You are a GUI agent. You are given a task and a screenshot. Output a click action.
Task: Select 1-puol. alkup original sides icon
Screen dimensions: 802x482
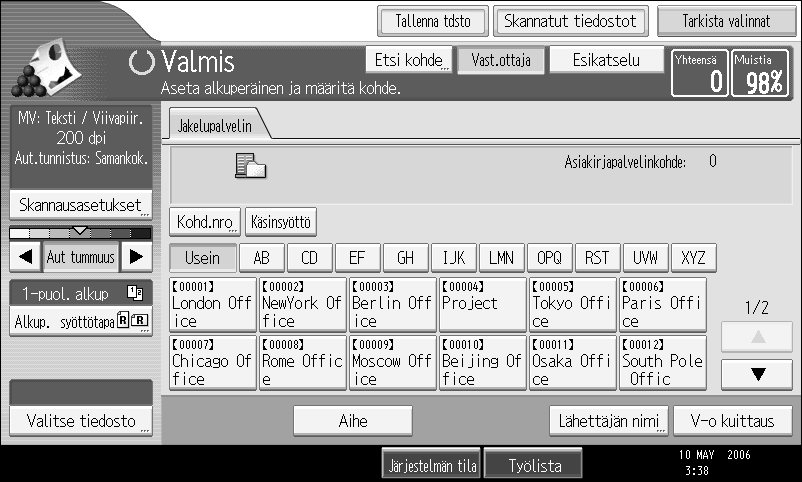tap(135, 293)
